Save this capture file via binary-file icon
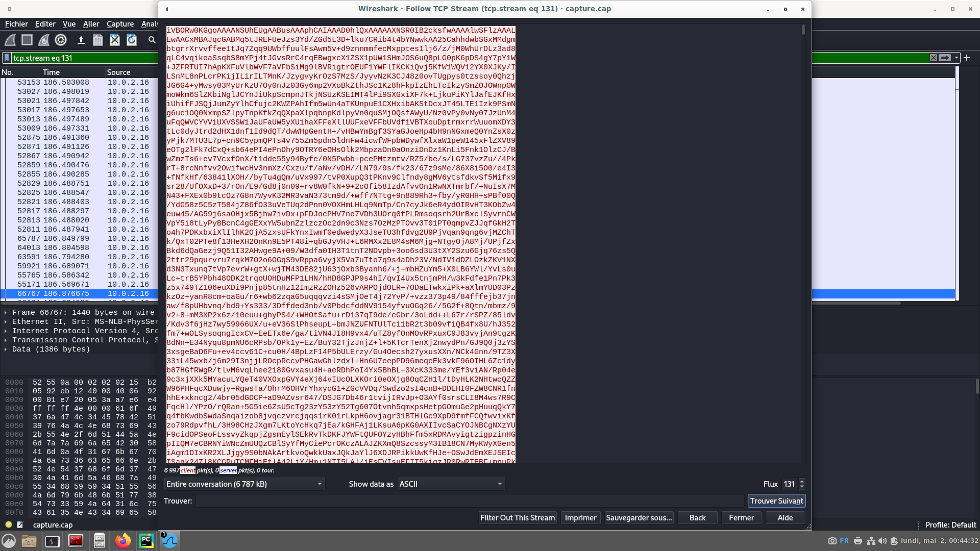Screen dimensions: 980x551 (x=98, y=40)
